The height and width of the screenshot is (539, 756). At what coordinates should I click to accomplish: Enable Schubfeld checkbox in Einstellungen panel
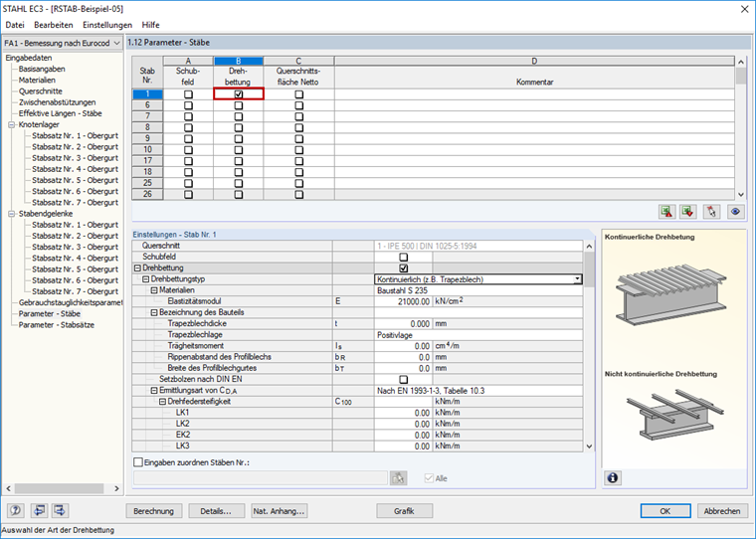tap(404, 257)
